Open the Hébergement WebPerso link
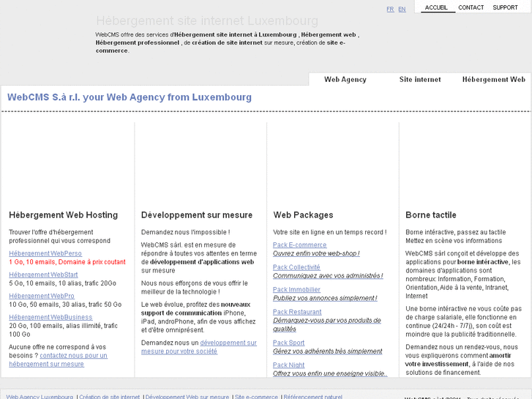 tap(45, 253)
